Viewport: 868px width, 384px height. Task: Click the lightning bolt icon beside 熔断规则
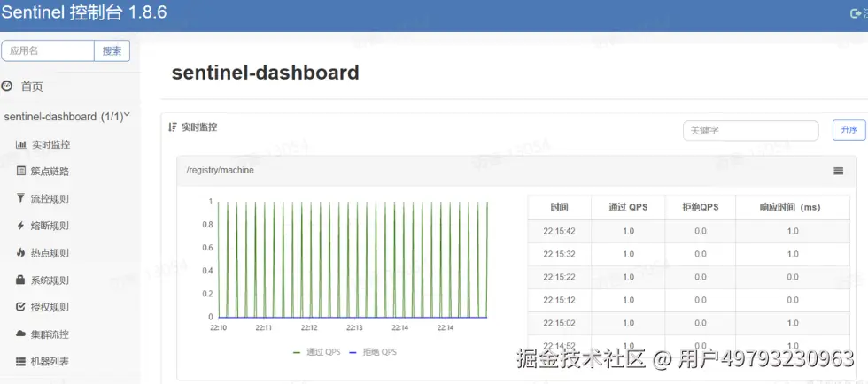(x=21, y=226)
